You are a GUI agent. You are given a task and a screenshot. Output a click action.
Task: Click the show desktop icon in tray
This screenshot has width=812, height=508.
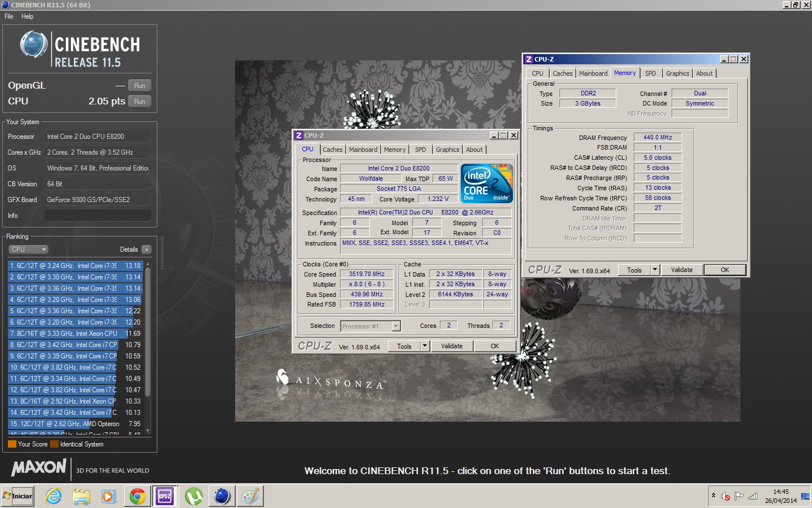(805, 497)
